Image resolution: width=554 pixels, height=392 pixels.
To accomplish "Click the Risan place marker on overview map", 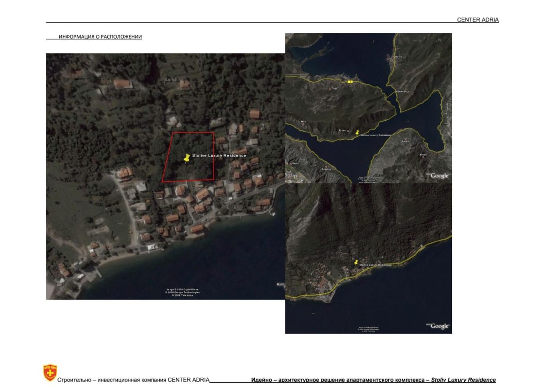I will click(423, 157).
